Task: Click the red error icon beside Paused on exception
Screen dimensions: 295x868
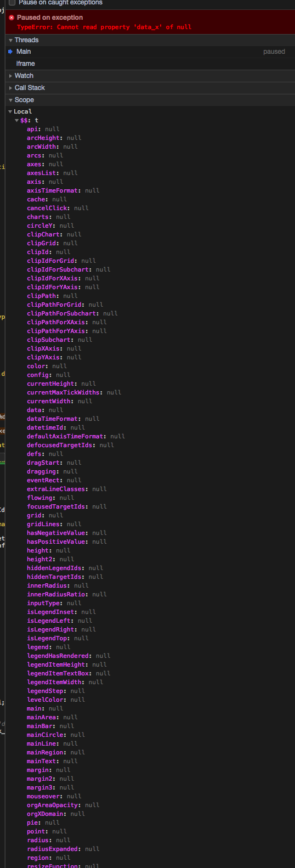Action: click(x=12, y=18)
